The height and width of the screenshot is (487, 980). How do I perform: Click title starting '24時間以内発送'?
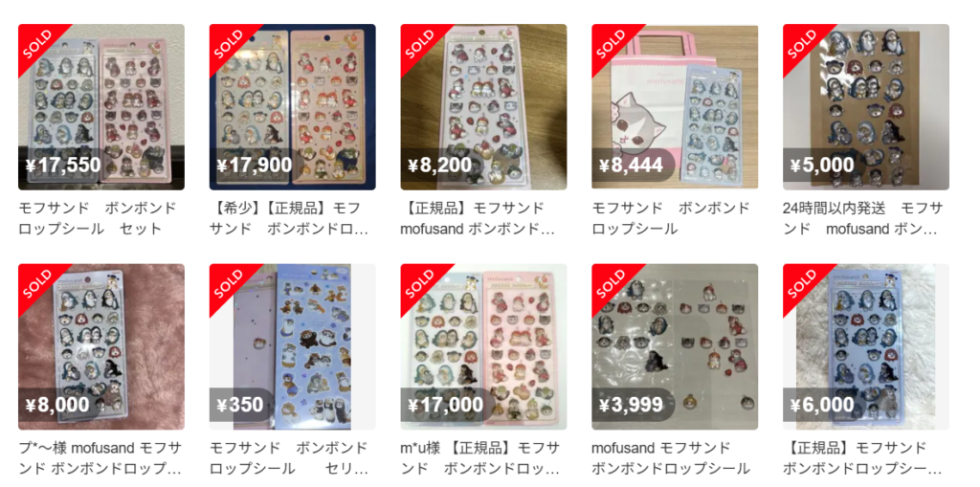[x=862, y=218]
